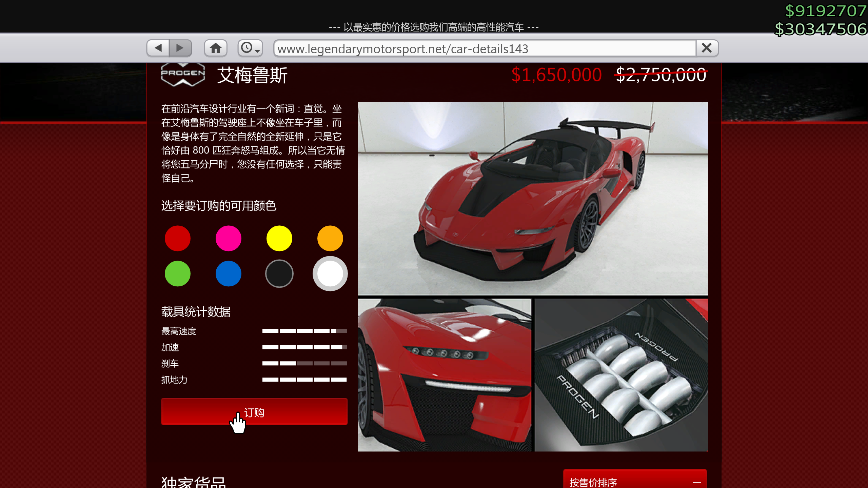
Task: Close the browser with the X button
Action: pyautogui.click(x=707, y=48)
